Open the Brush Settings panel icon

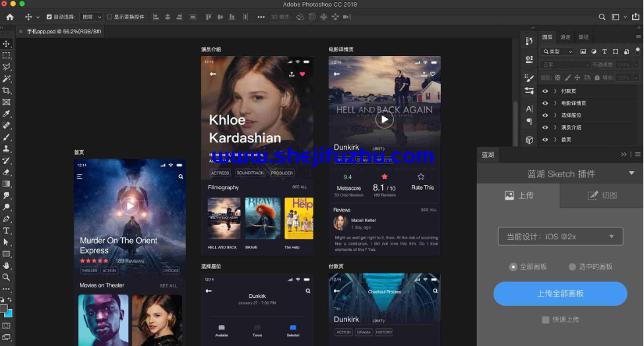pos(529,78)
